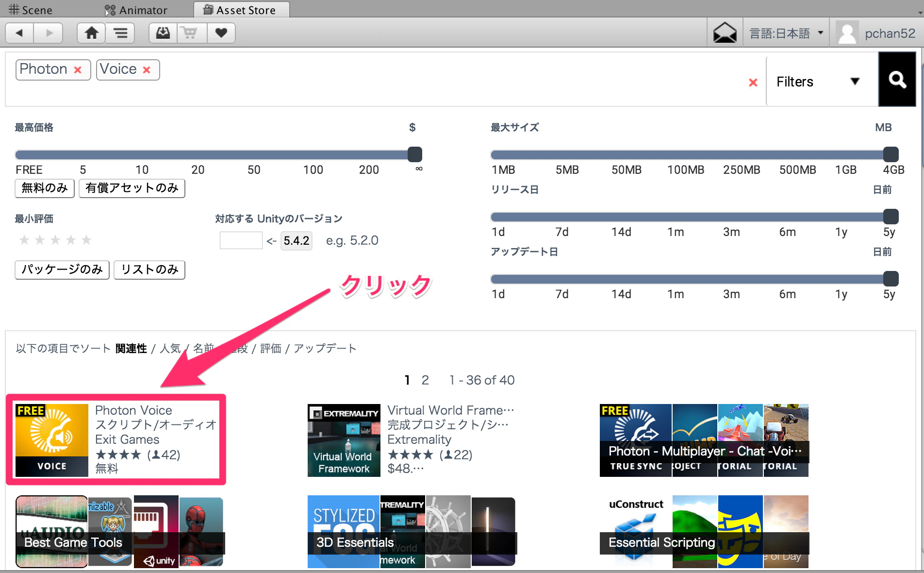Open the inbox envelope icon
The width and height of the screenshot is (924, 573).
click(x=725, y=33)
